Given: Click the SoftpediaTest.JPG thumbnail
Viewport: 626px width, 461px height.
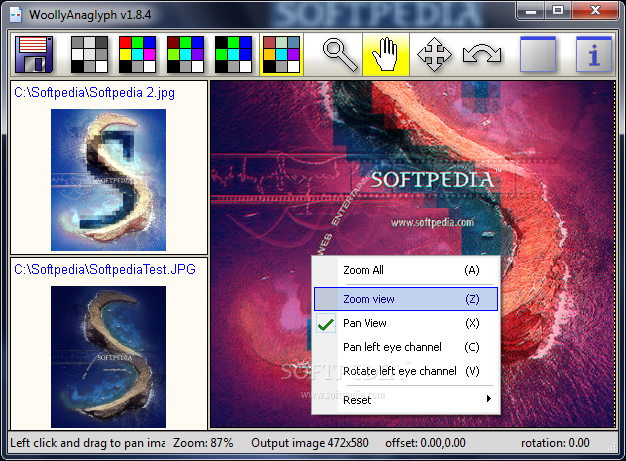Looking at the screenshot, I should [x=108, y=356].
